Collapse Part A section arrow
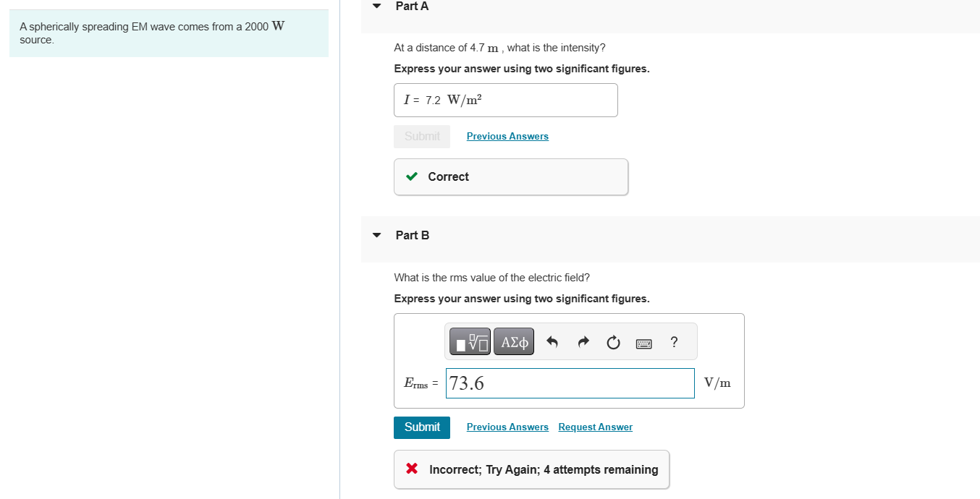This screenshot has height=499, width=980. tap(376, 7)
